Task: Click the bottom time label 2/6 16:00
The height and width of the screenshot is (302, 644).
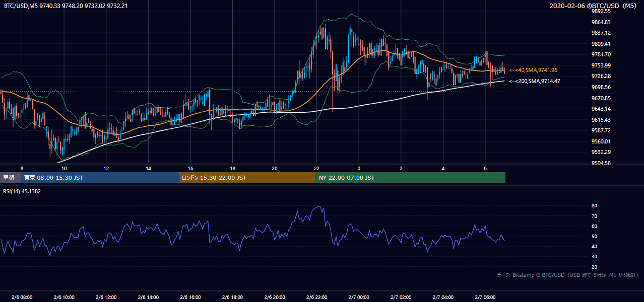Action: tap(190, 297)
